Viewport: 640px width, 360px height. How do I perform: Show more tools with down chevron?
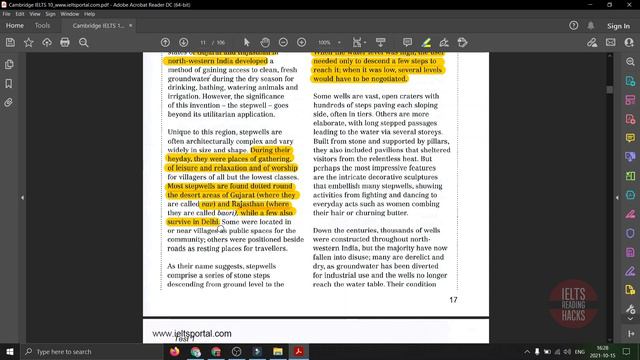[630, 319]
